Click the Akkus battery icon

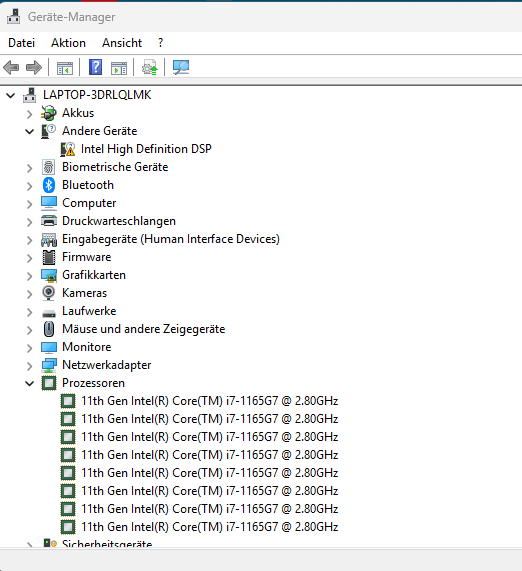coord(48,113)
